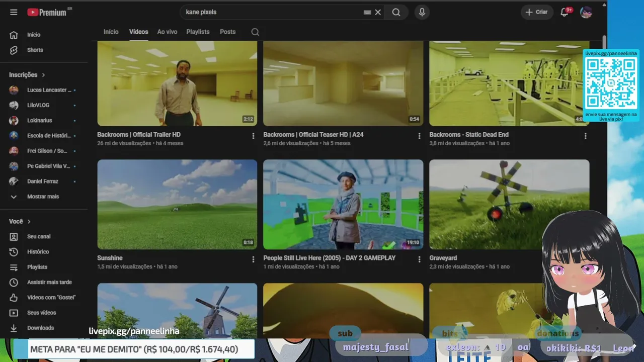
Task: Open the Backrooms Official Teaser HD A24 title
Action: pyautogui.click(x=313, y=135)
